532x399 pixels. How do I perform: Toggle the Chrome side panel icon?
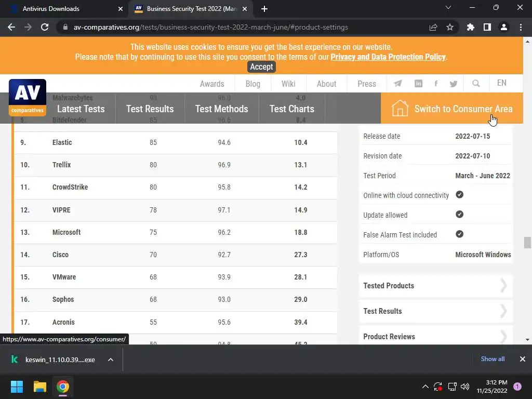point(487,27)
